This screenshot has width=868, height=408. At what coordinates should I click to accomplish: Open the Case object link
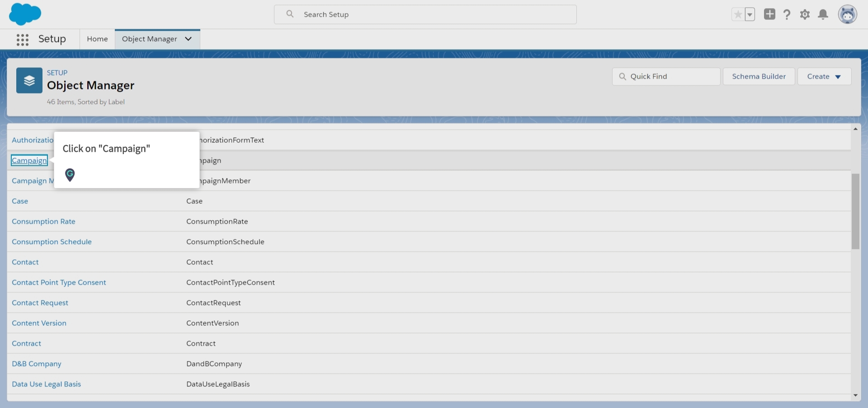click(x=20, y=201)
